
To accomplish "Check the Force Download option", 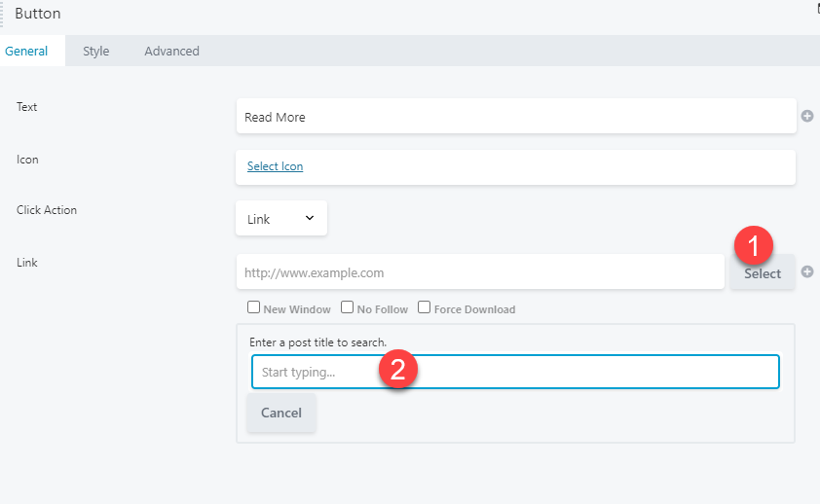I will (x=424, y=307).
